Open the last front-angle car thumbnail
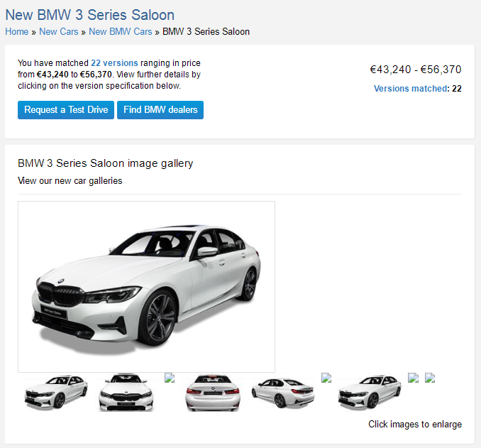Screen dimensions: 481x448 click(370, 393)
